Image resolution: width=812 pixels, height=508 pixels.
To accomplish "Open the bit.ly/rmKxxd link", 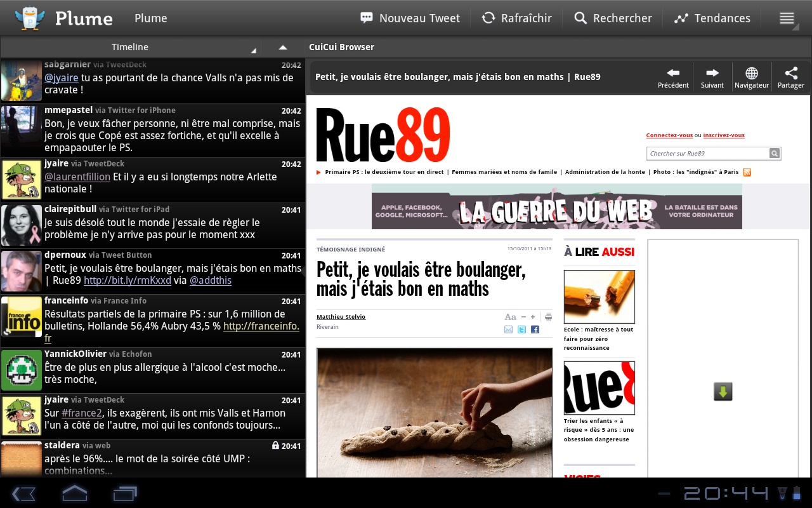I will (x=128, y=280).
